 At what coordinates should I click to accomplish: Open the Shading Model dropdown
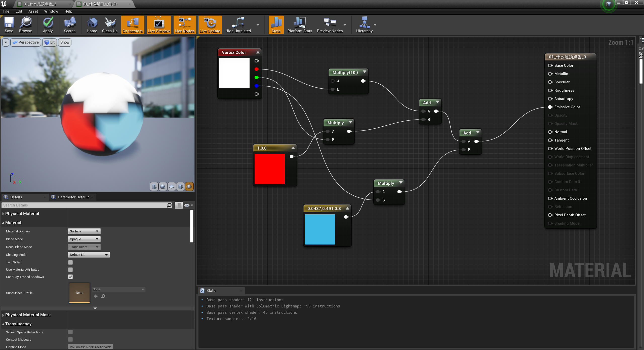pyautogui.click(x=89, y=255)
